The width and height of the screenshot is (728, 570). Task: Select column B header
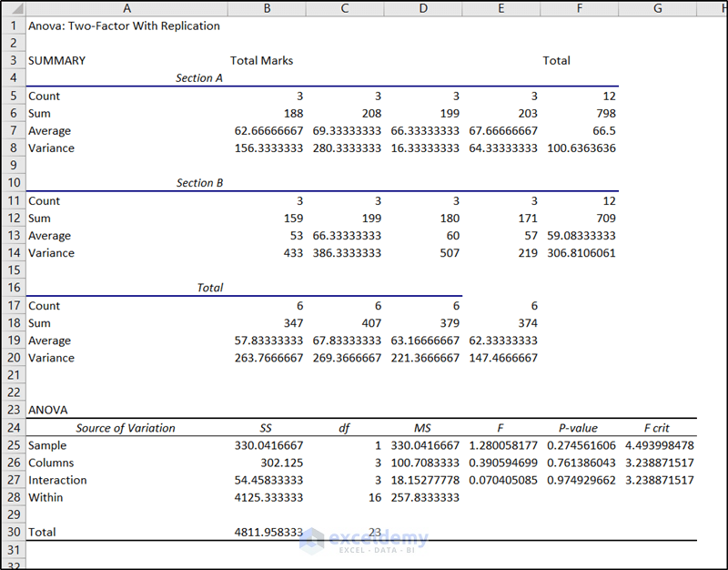[x=267, y=8]
